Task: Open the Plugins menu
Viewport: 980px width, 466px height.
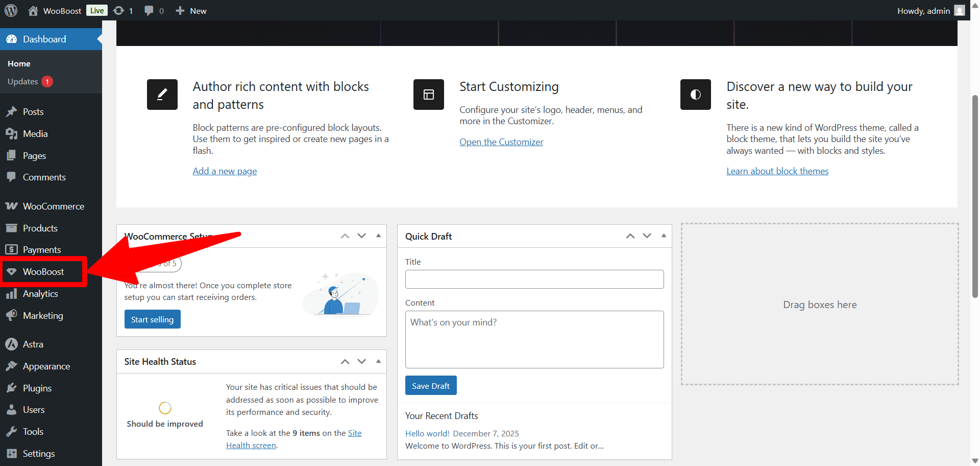Action: pos(37,388)
